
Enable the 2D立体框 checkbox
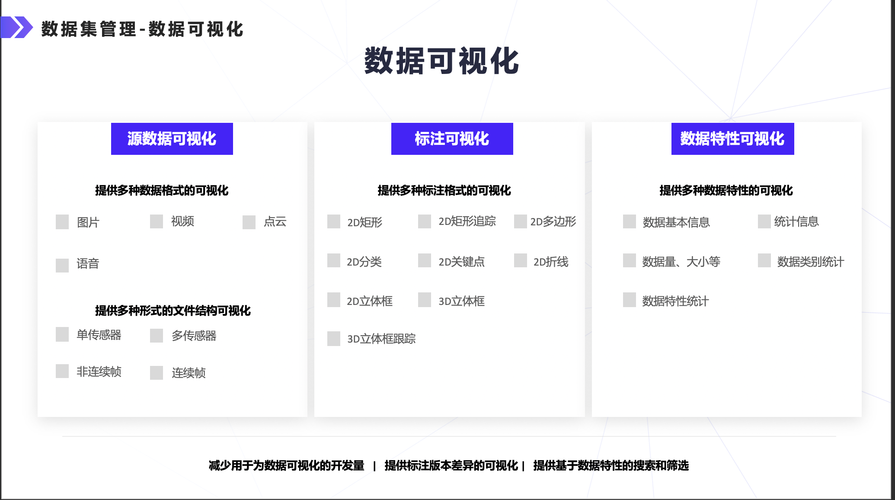pyautogui.click(x=334, y=300)
